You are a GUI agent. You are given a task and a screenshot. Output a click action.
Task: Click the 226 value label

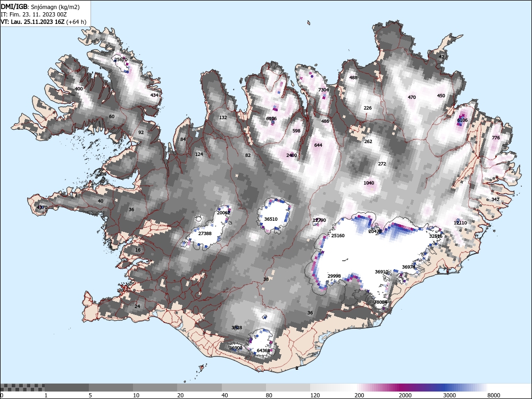[368, 108]
